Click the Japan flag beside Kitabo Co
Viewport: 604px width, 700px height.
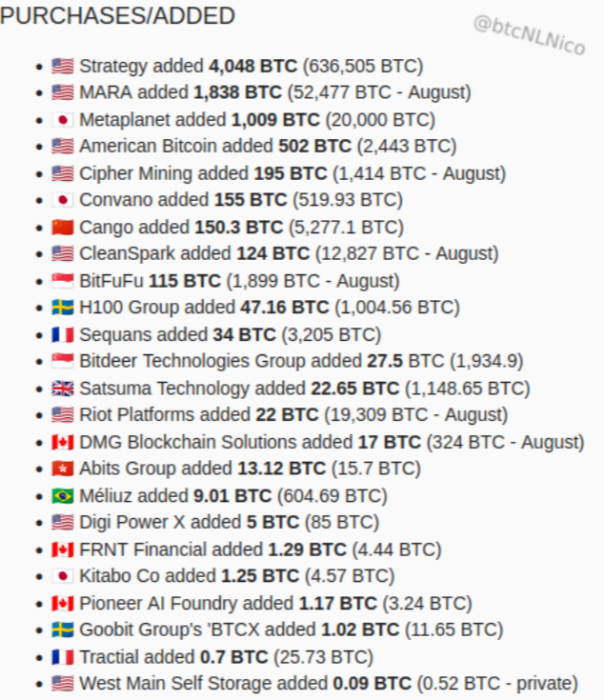point(62,576)
